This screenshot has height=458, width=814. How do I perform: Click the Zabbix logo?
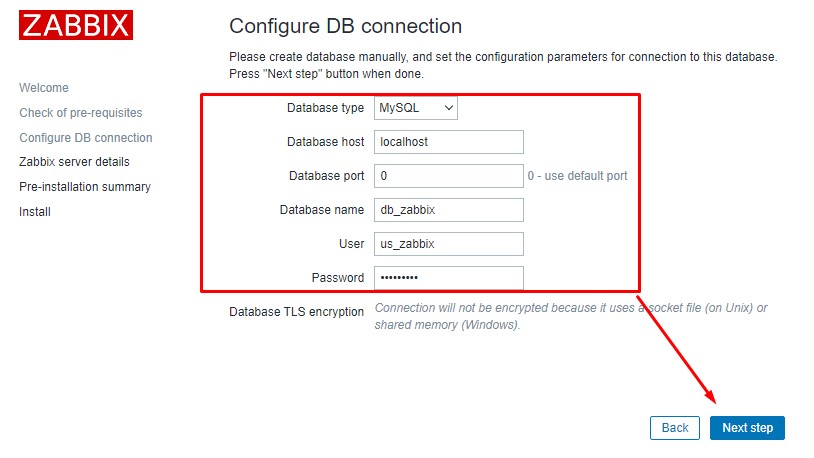coord(76,25)
